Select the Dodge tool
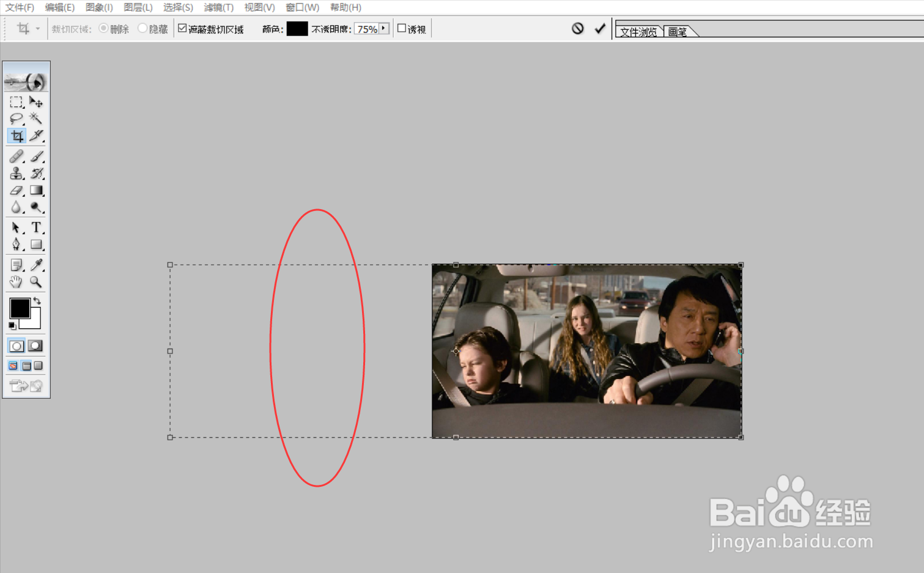Image resolution: width=924 pixels, height=573 pixels. tap(36, 208)
